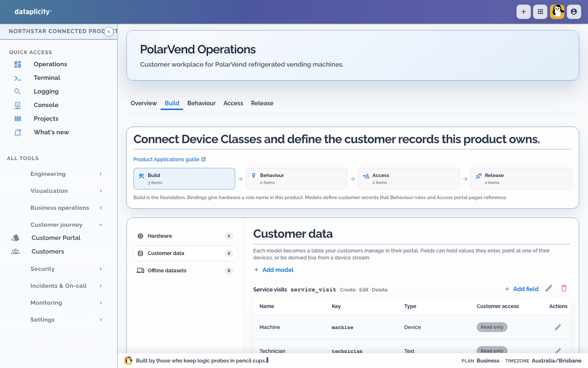Screen dimensions: 588x368
Task: Click the Offline datasets devices icon
Action: 140,270
